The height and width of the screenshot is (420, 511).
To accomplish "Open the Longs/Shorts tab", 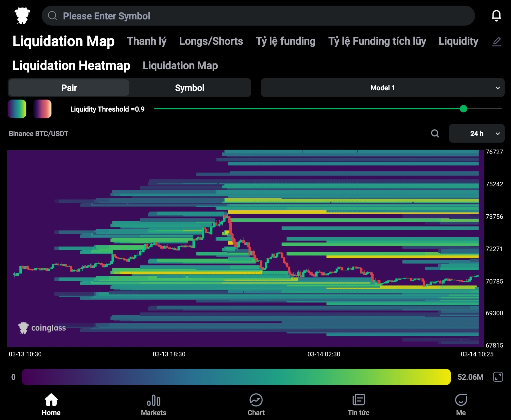I will coord(211,41).
